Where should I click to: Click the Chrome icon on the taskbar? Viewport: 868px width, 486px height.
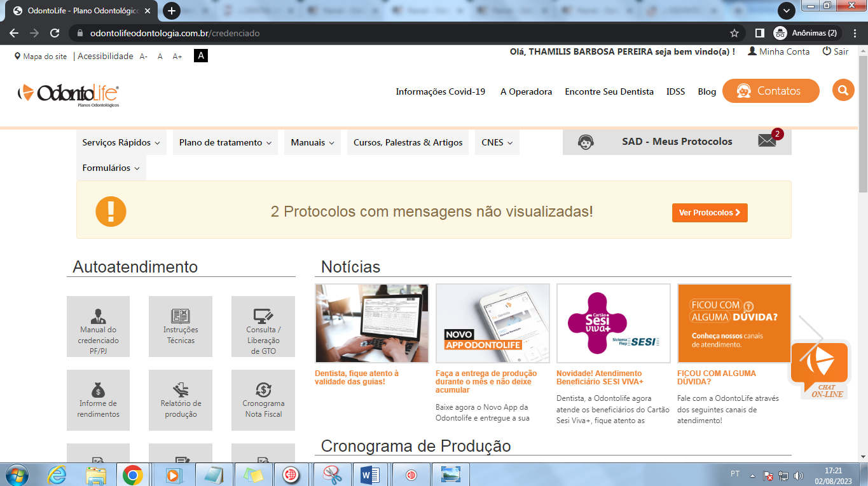pyautogui.click(x=133, y=474)
